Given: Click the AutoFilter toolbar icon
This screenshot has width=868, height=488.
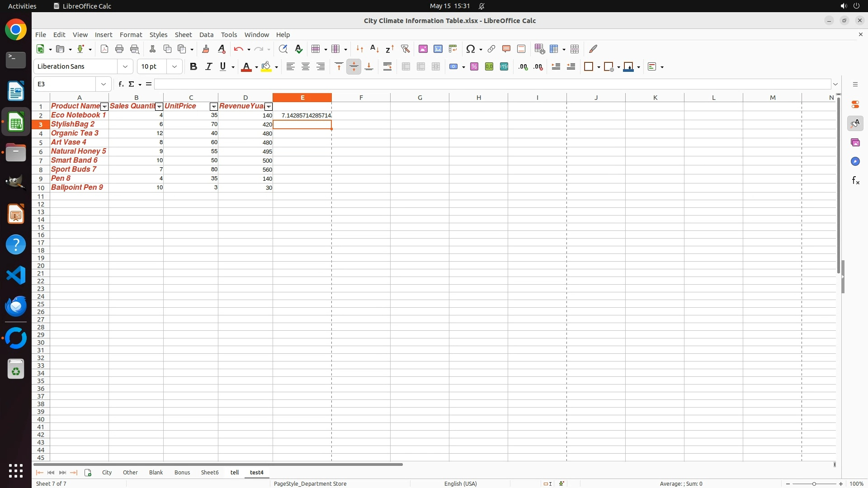Looking at the screenshot, I should [405, 49].
